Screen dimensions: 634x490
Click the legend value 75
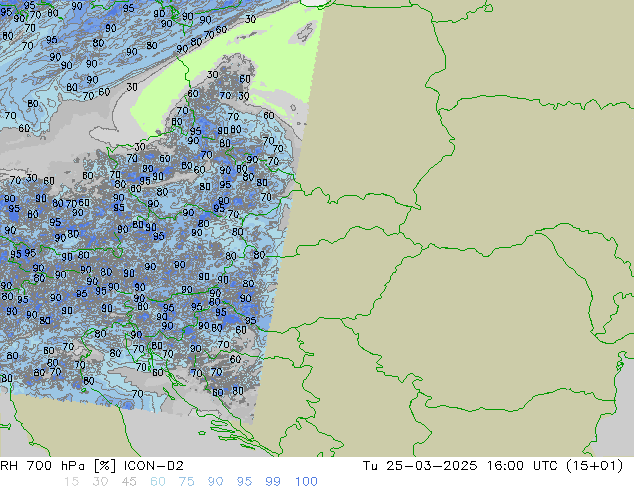click(186, 482)
